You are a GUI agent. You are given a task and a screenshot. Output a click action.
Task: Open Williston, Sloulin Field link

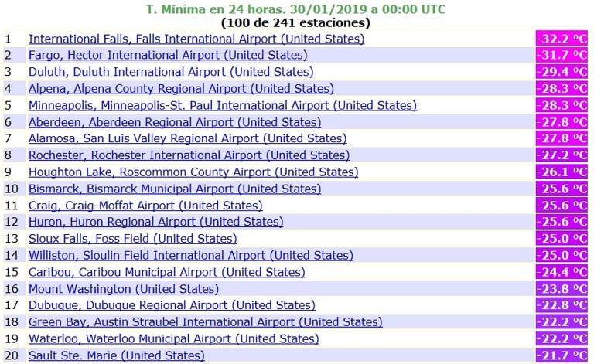[x=191, y=255]
